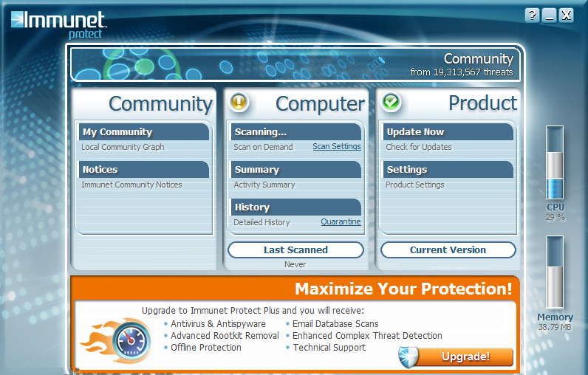Click the Current Version label
The width and height of the screenshot is (588, 375).
point(448,250)
